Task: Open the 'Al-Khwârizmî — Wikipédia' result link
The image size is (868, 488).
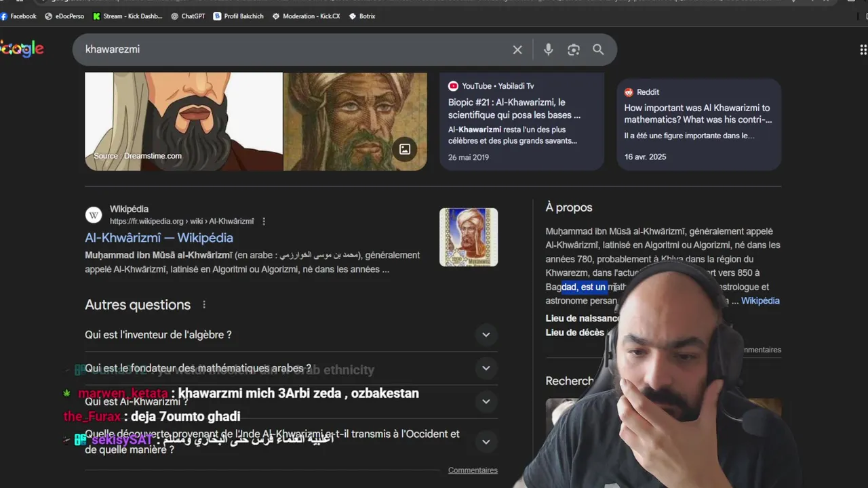Action: click(x=159, y=238)
